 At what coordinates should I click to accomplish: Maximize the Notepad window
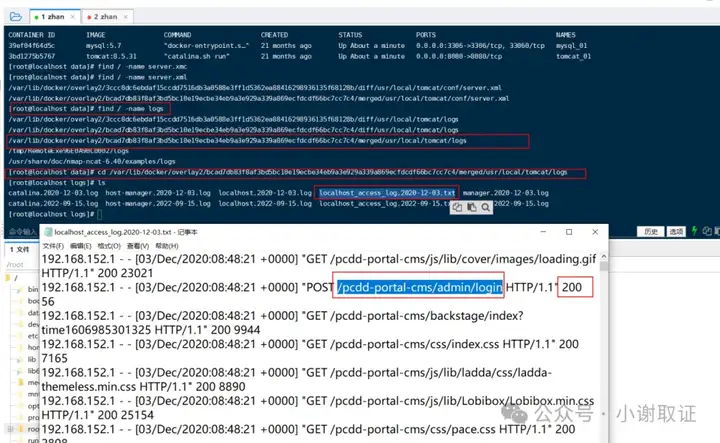click(569, 232)
